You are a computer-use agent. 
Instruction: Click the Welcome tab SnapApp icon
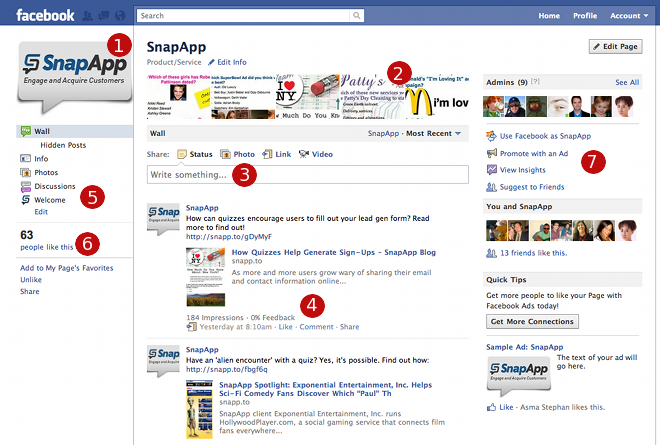point(26,200)
